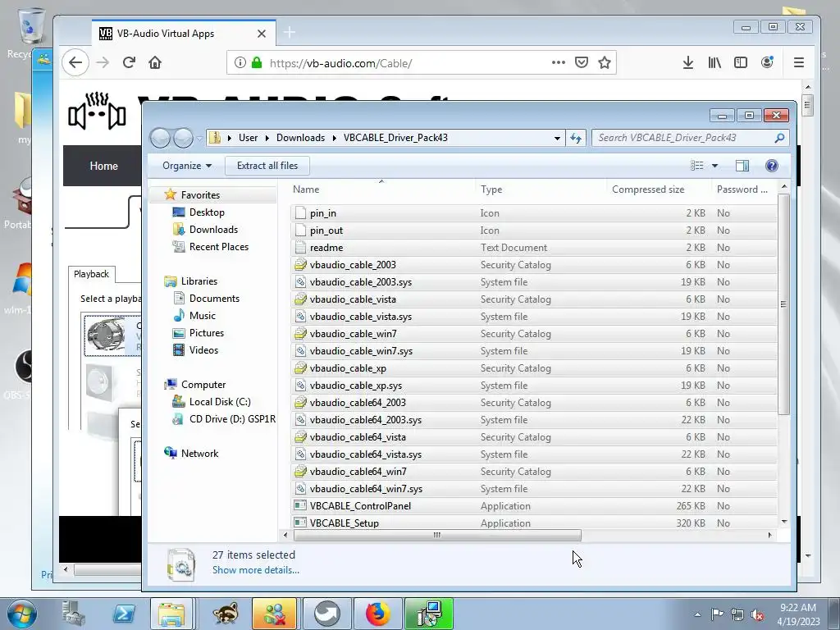Click Firefox site information icon

coord(240,62)
